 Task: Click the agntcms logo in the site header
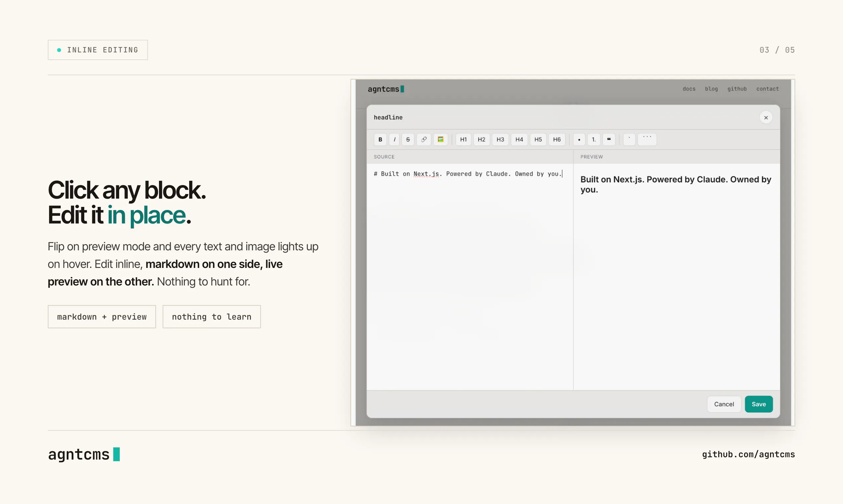click(x=386, y=89)
